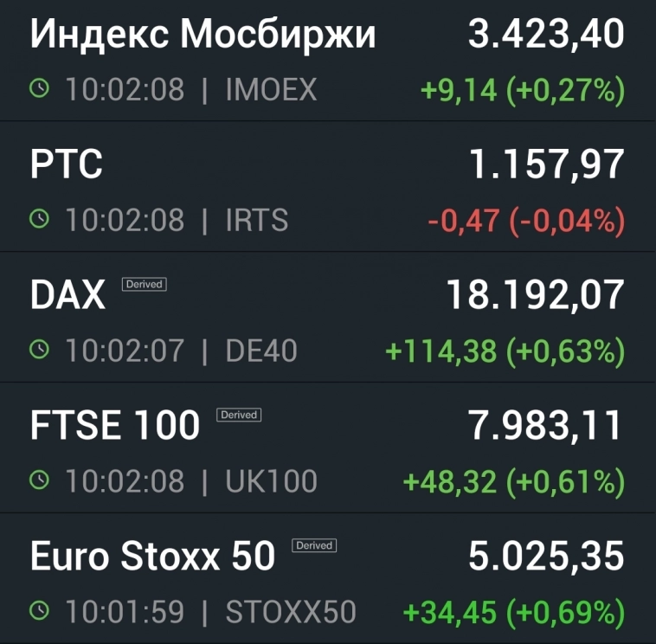Open the Euro Stoxx 50 index
Image resolution: width=656 pixels, height=644 pixels.
pos(152,557)
